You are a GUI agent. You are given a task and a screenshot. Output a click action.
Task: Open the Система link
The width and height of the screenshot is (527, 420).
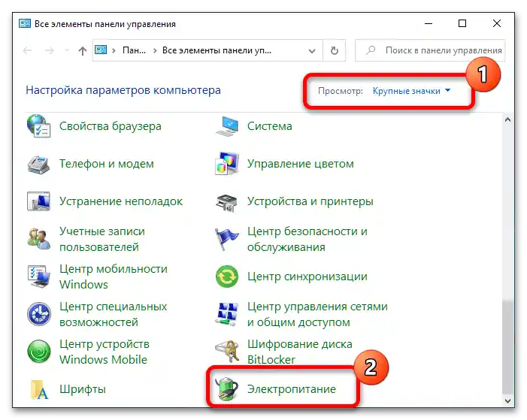(270, 126)
